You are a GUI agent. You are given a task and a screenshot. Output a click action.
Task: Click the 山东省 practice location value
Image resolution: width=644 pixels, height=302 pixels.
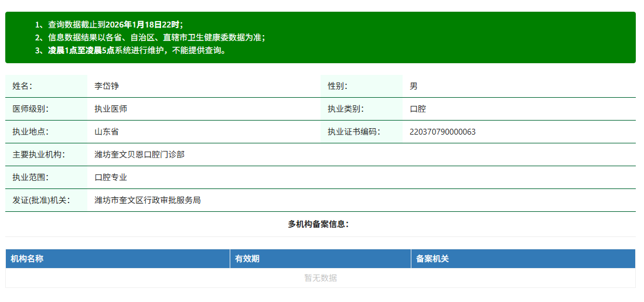[107, 132]
